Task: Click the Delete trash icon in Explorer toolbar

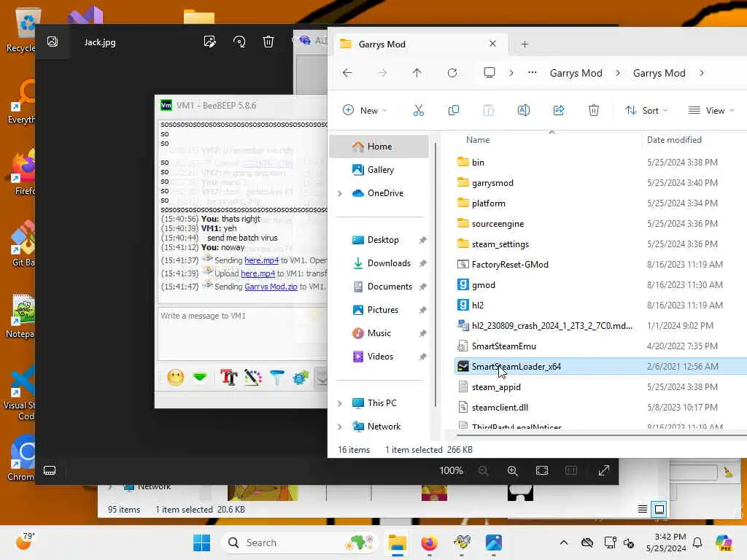Action: (594, 111)
